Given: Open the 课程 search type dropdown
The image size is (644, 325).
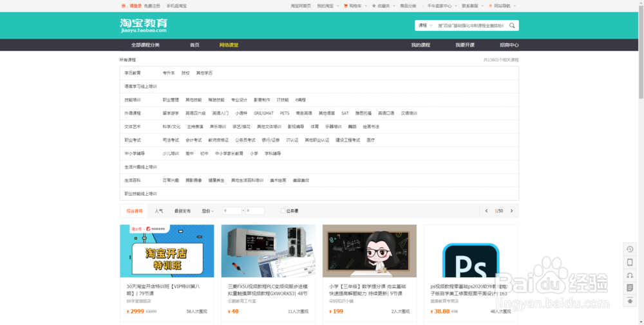Looking at the screenshot, I should (425, 26).
